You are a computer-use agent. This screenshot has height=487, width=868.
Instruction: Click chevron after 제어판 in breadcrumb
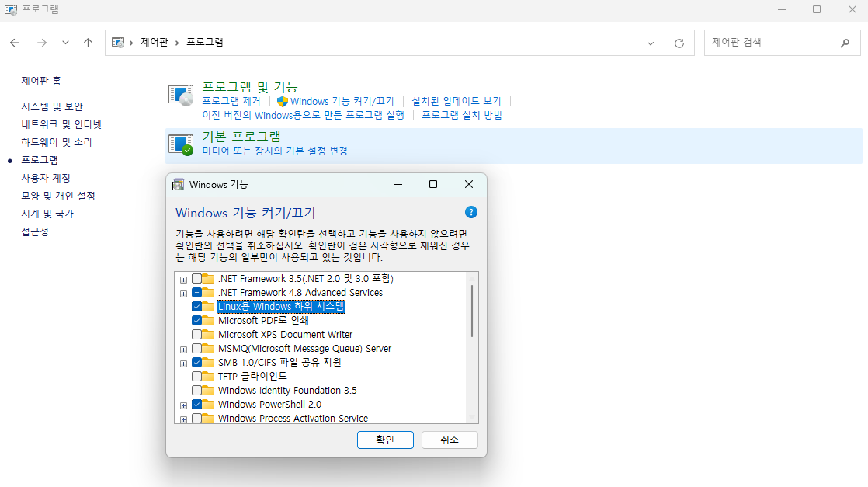click(177, 43)
